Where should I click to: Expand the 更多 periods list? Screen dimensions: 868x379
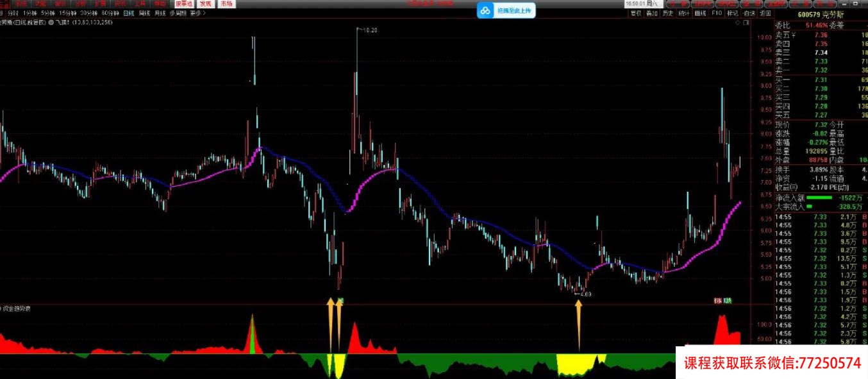[198, 13]
